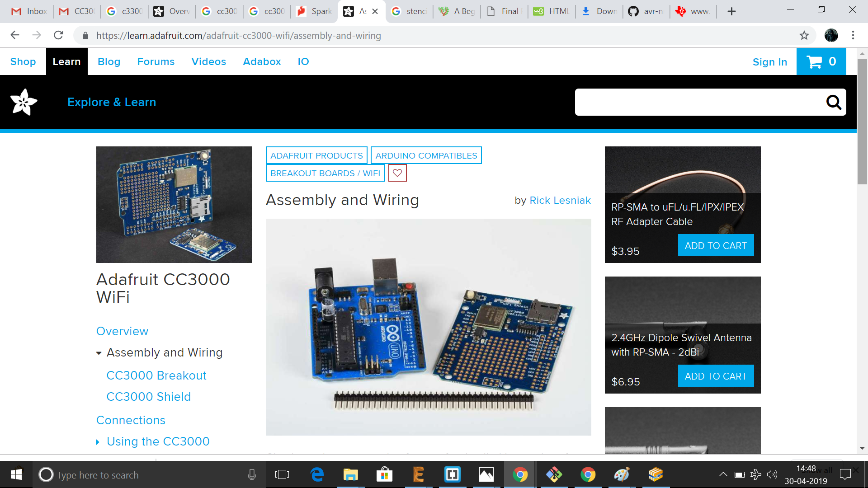This screenshot has width=868, height=488.
Task: Expand Using the CC3000 section
Action: pyautogui.click(x=98, y=442)
